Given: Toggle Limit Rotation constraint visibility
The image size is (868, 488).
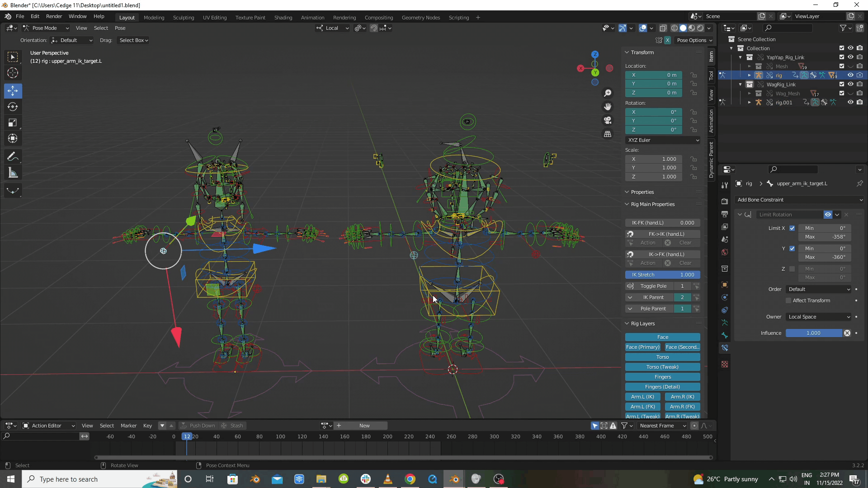Looking at the screenshot, I should point(828,215).
